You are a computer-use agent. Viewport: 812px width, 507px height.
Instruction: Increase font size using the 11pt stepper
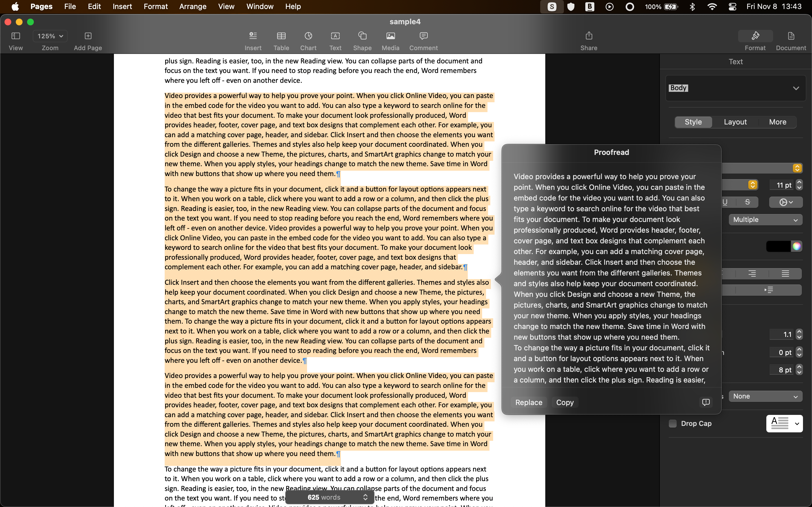tap(800, 182)
